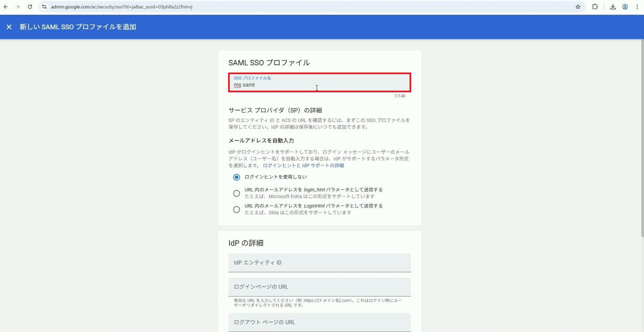Reload the current page

click(30, 7)
